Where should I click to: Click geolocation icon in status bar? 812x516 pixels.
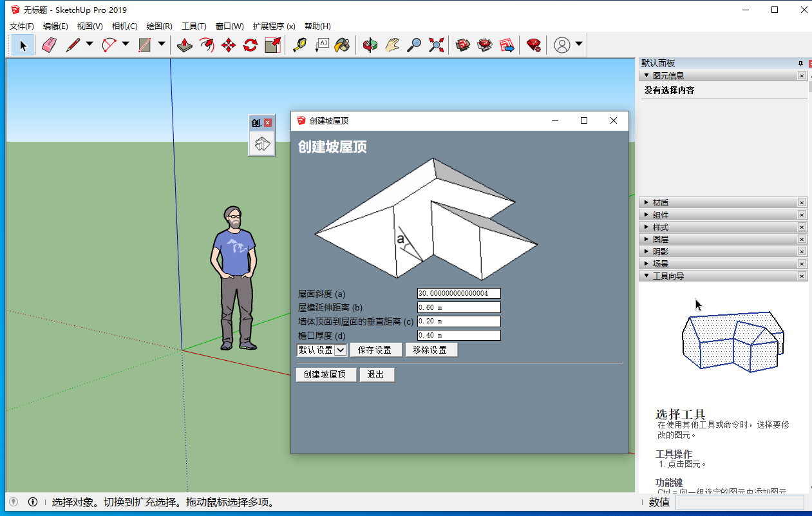pyautogui.click(x=14, y=502)
